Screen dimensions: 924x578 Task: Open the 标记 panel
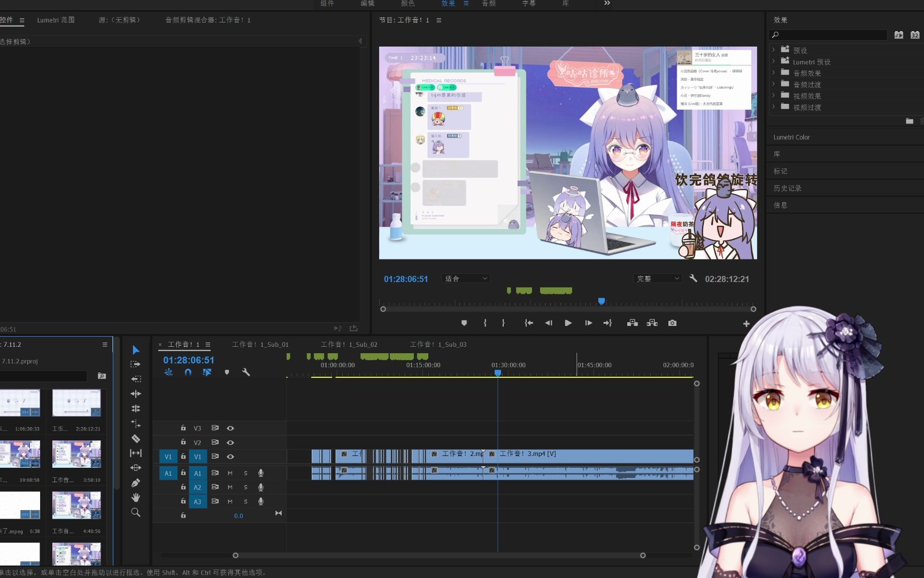780,171
